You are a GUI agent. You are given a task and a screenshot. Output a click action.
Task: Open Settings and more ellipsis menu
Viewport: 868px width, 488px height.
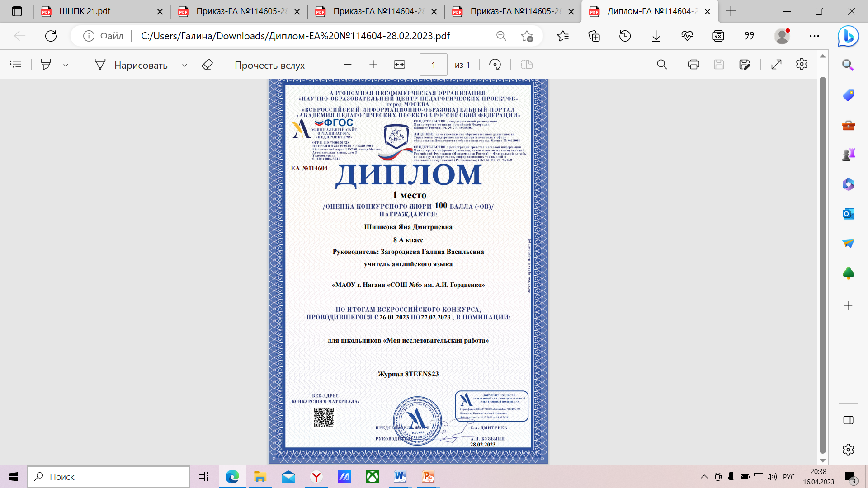tap(814, 36)
